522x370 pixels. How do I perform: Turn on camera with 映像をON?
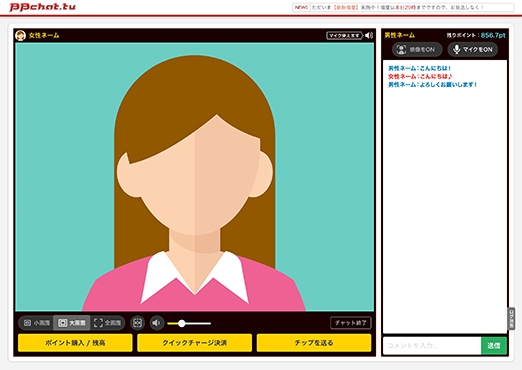point(417,50)
